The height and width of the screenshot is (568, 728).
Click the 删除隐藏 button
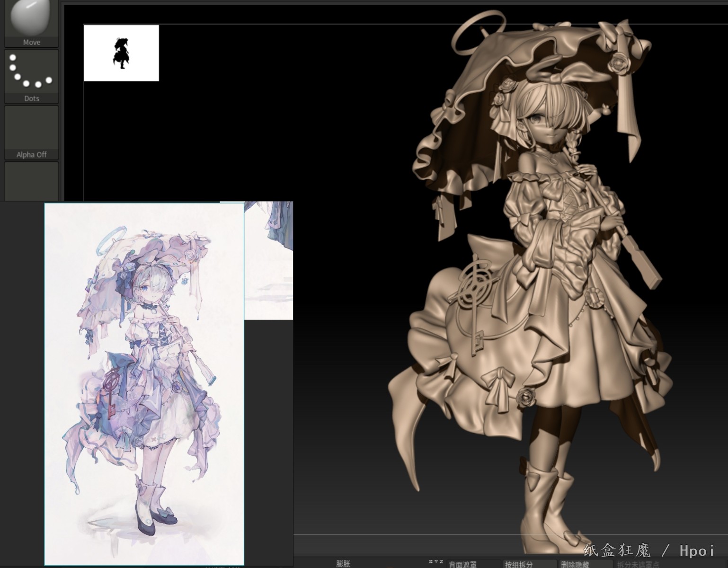[x=586, y=564]
